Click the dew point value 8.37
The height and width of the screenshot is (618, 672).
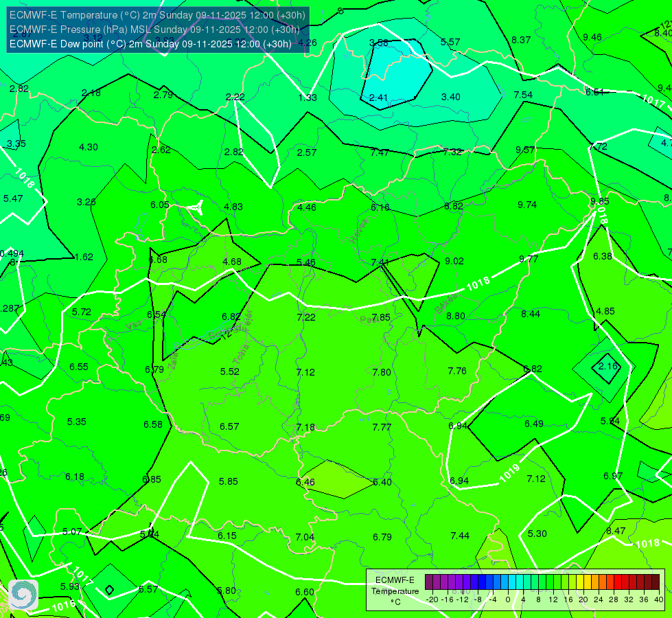(521, 40)
